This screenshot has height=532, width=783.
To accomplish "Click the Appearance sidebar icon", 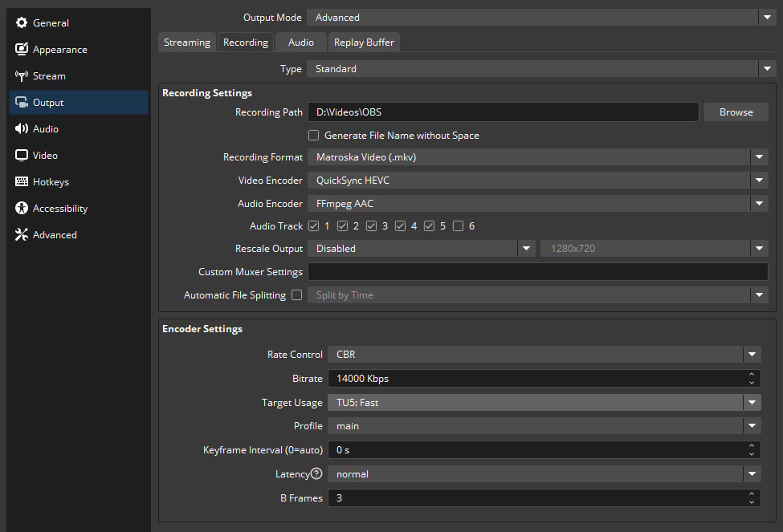I will pos(22,49).
